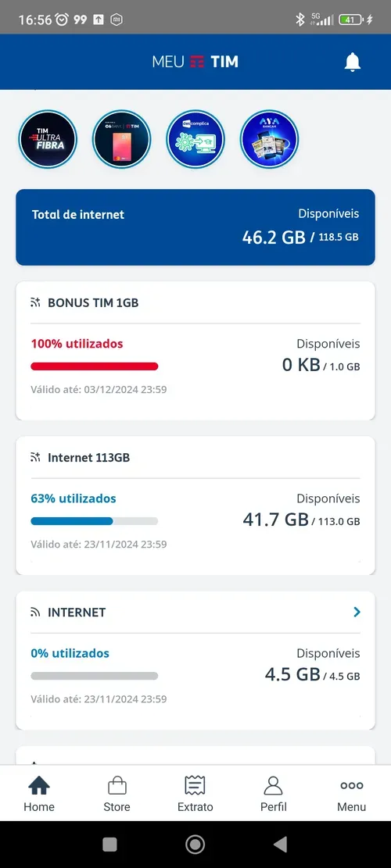Open the Menu tab with three dots
Screen dimensions: 391x868
click(x=352, y=793)
